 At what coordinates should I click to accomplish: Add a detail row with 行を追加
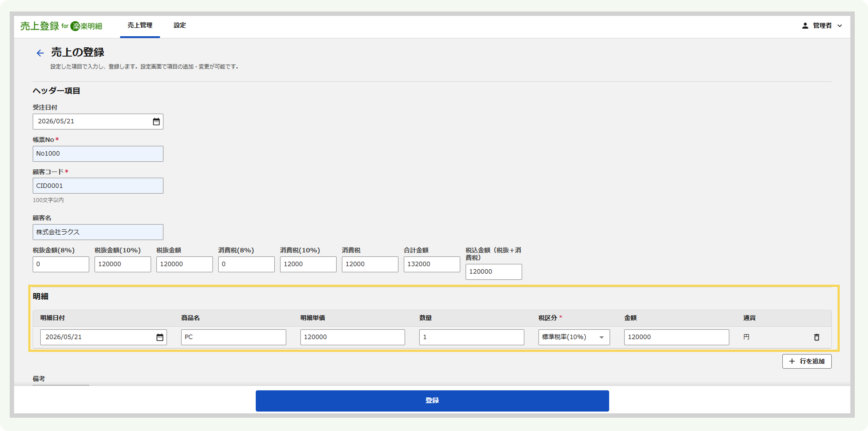(x=807, y=361)
